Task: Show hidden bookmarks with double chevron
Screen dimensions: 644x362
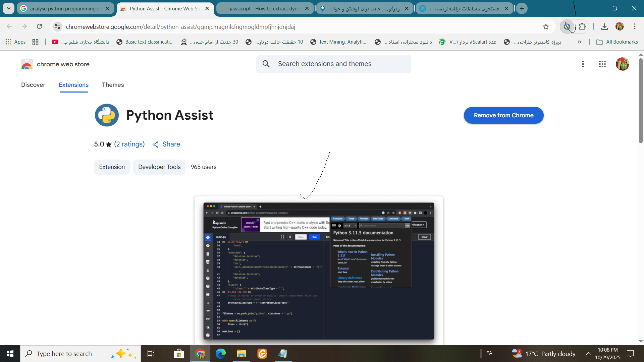Action: pos(579,42)
